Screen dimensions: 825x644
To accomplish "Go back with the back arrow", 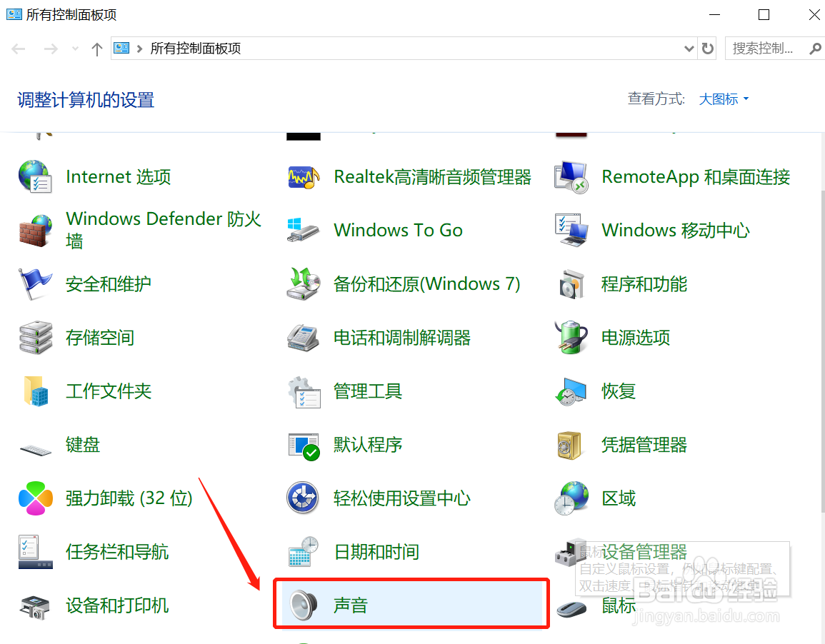I will pos(19,49).
